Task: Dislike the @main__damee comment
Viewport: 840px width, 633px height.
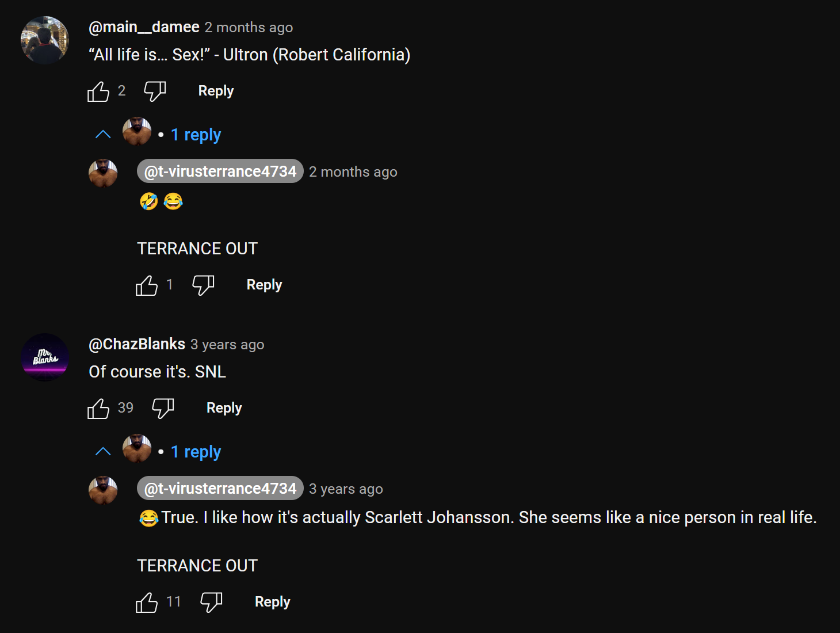Action: pyautogui.click(x=155, y=91)
